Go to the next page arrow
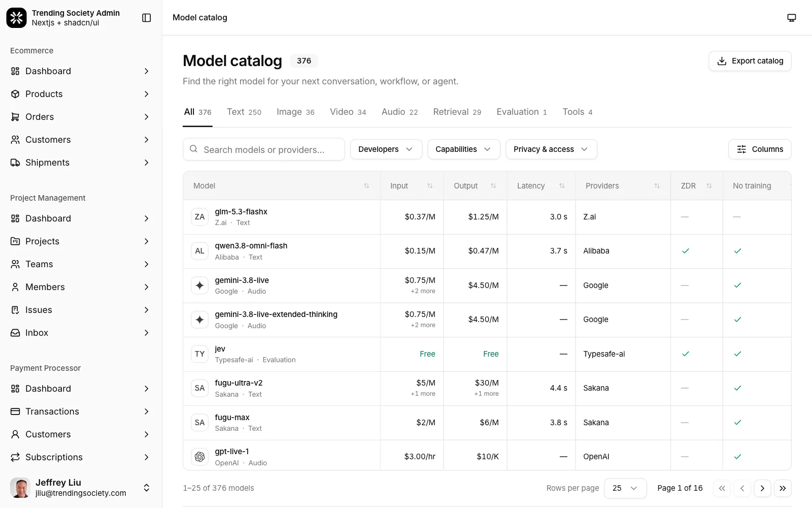812x508 pixels. 762,488
